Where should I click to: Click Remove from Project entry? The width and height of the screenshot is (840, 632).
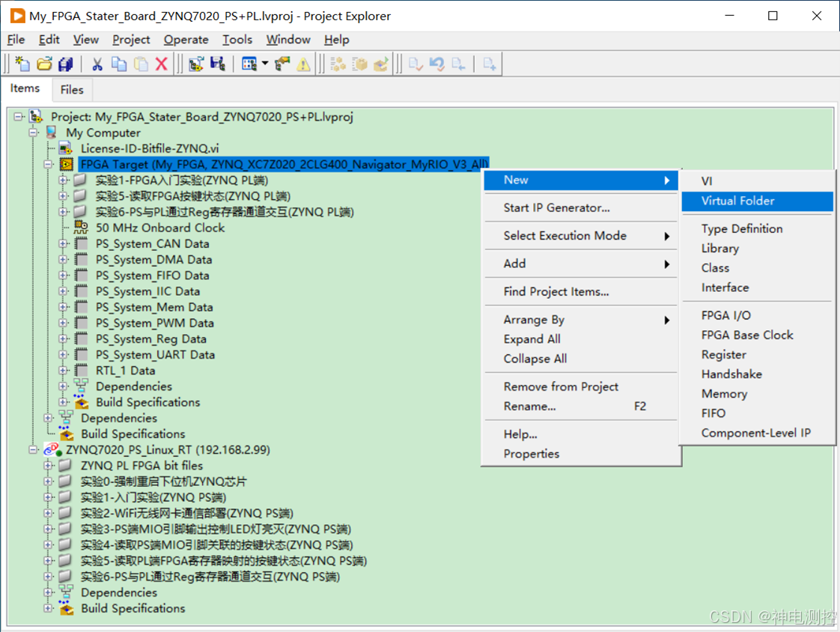pyautogui.click(x=581, y=386)
